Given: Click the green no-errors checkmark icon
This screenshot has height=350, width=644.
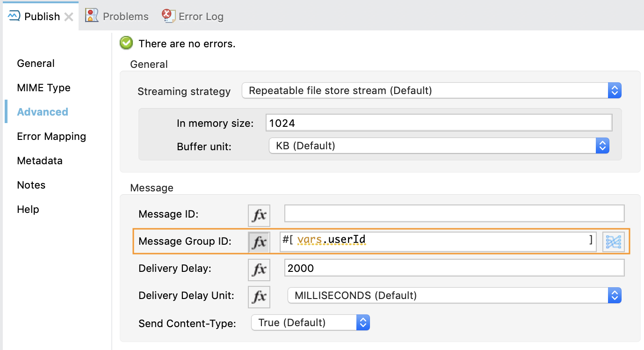Looking at the screenshot, I should tap(126, 44).
